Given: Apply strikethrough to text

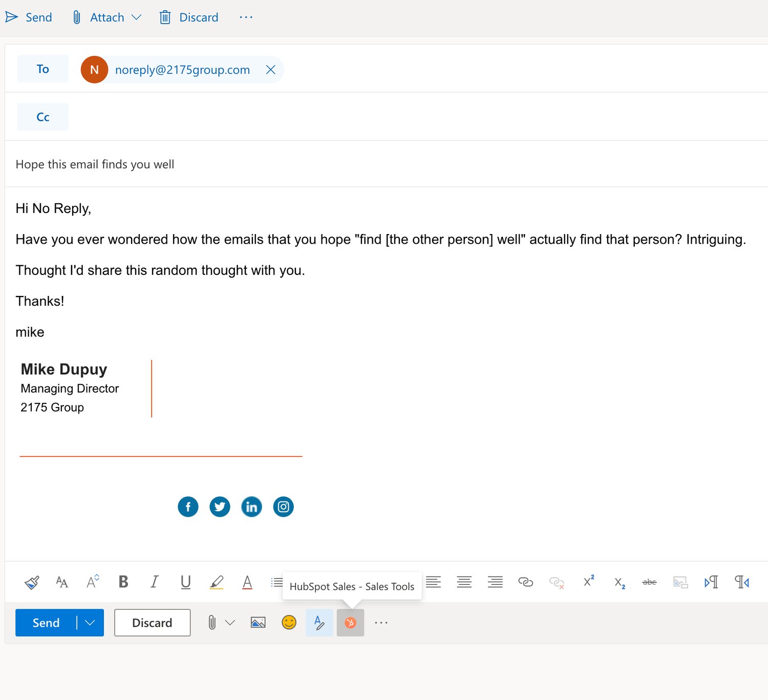Looking at the screenshot, I should tap(649, 582).
